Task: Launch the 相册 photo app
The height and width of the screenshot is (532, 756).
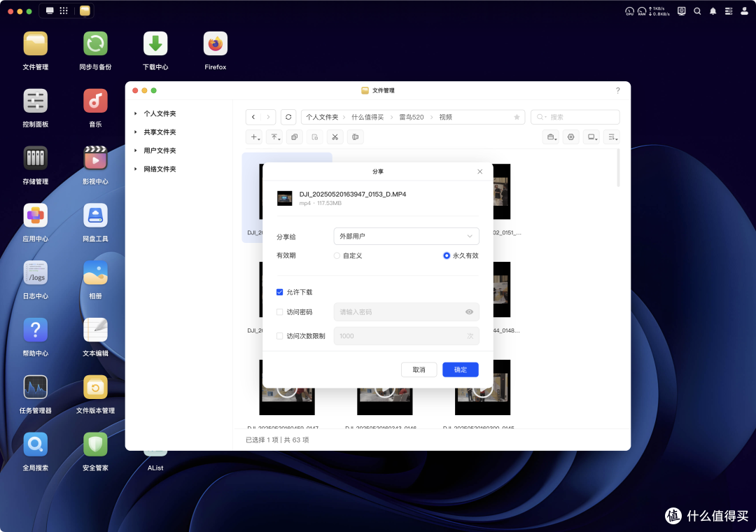Action: point(95,273)
